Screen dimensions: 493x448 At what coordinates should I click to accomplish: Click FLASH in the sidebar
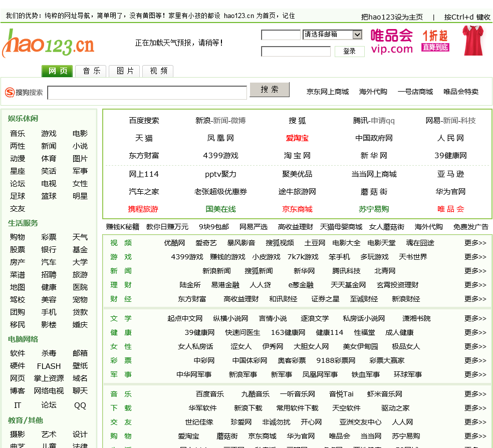tap(49, 366)
